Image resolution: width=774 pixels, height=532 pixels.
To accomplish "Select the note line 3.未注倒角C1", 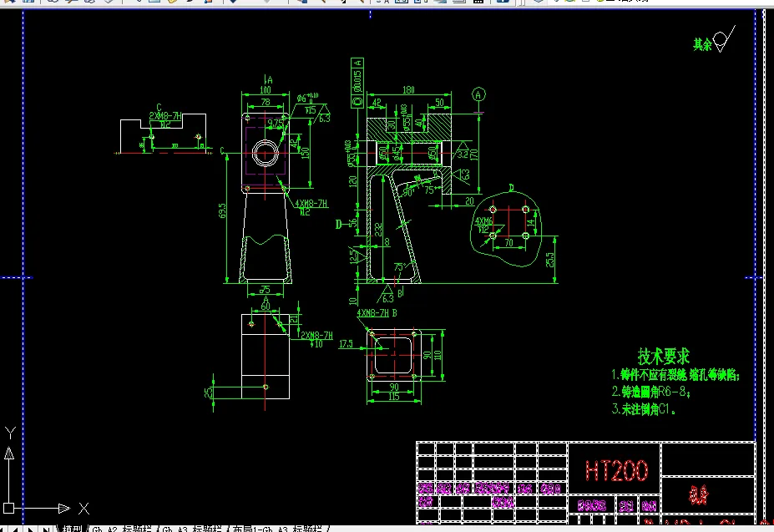I will click(x=644, y=409).
